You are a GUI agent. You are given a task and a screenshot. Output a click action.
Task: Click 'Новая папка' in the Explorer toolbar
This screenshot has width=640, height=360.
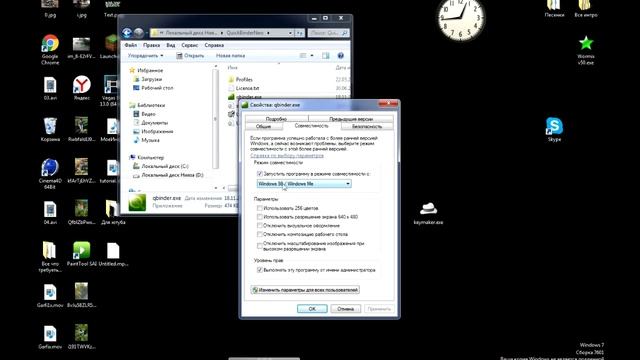pos(230,56)
